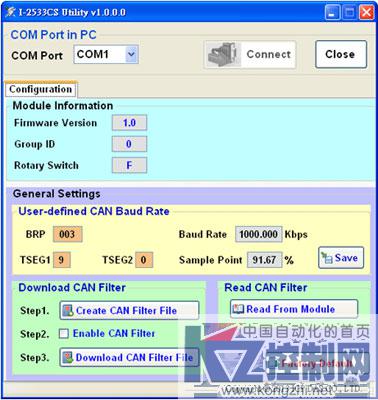The height and width of the screenshot is (400, 378).
Task: Click the TSEG2 input field
Action: [x=144, y=260]
